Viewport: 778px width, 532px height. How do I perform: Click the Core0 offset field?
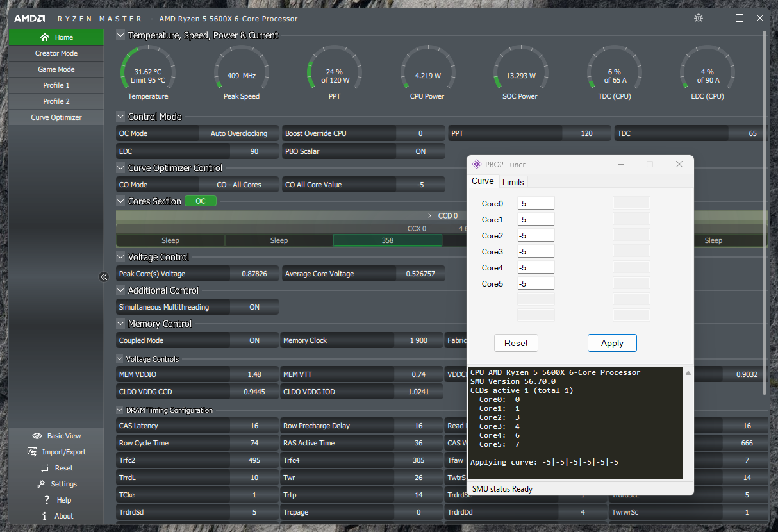coord(536,203)
